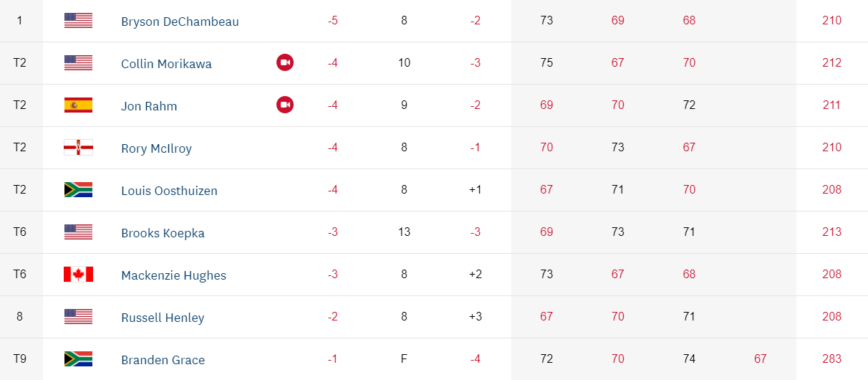This screenshot has width=868, height=380.
Task: Open Branden Grace's player profile
Action: pyautogui.click(x=163, y=360)
